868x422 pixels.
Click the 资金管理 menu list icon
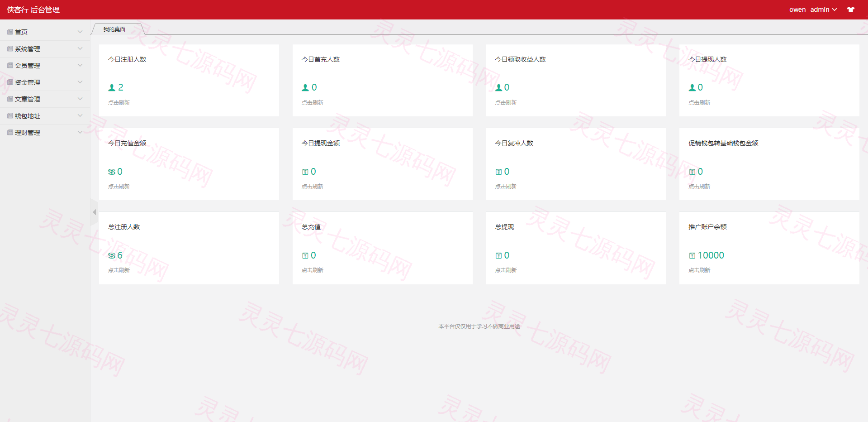[10, 82]
